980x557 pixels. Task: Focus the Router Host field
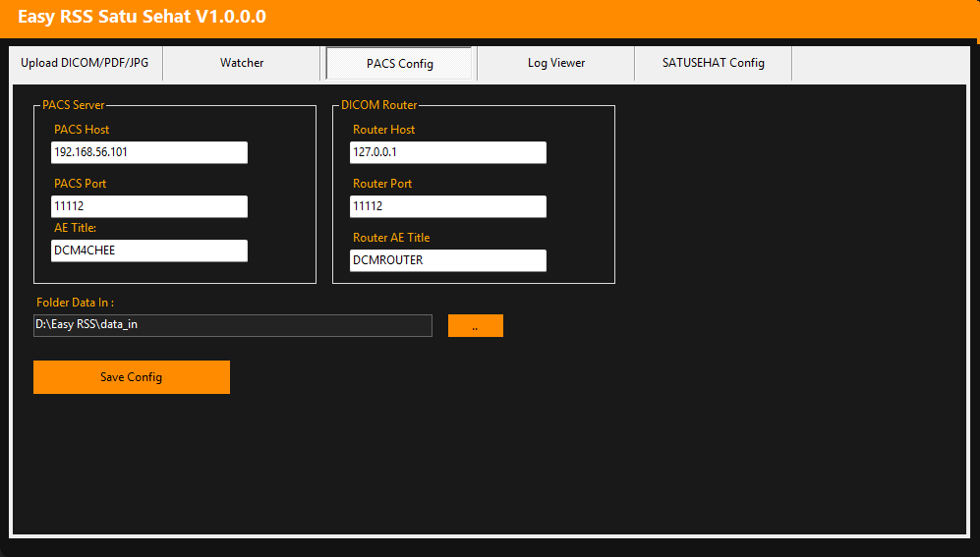point(448,152)
